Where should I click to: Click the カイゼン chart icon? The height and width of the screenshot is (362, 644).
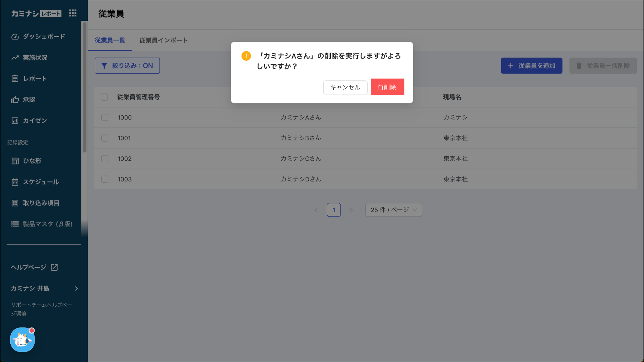click(x=15, y=121)
